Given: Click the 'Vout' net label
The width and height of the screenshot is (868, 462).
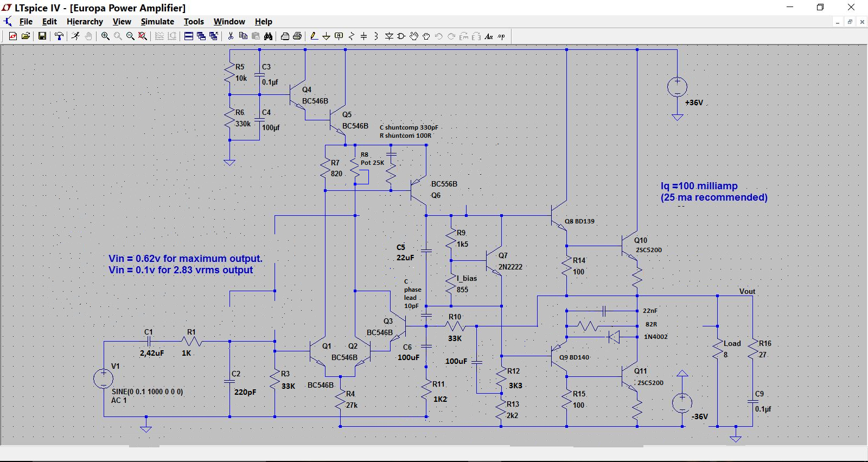Looking at the screenshot, I should pos(747,291).
